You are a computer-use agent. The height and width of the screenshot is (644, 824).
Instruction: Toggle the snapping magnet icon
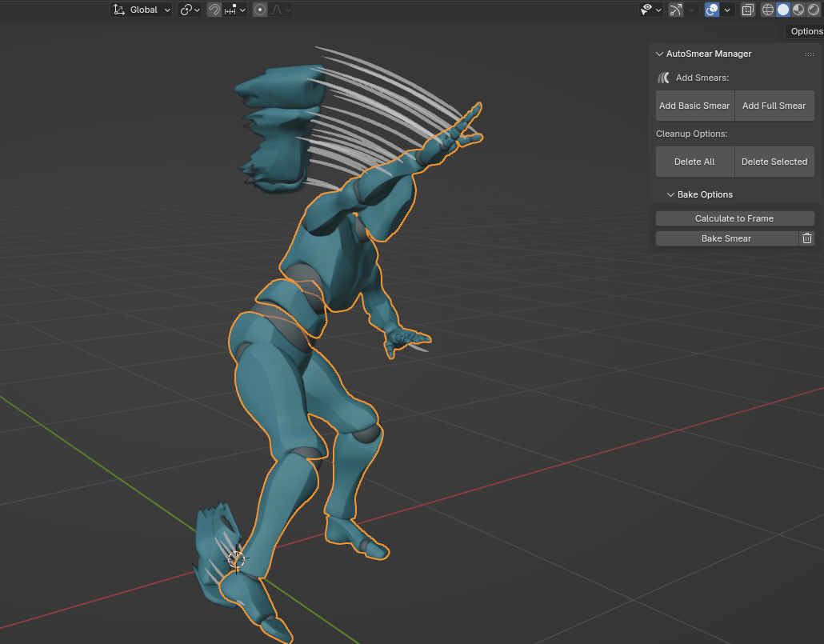pos(214,10)
